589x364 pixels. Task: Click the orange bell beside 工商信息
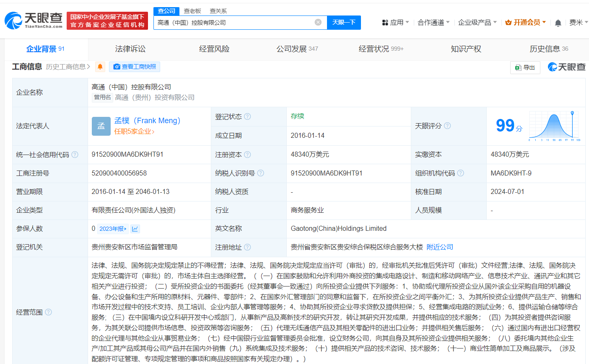point(99,66)
